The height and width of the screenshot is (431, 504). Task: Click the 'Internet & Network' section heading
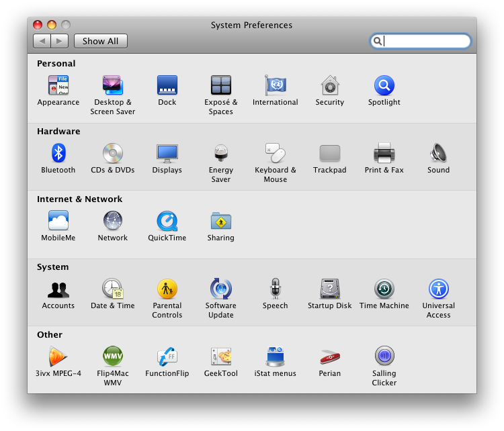coord(80,199)
